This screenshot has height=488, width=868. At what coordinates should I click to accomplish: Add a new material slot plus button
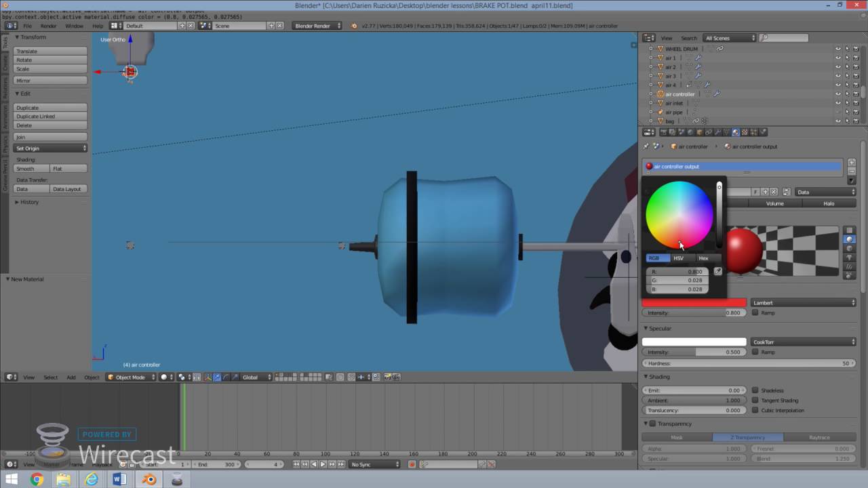click(x=852, y=163)
